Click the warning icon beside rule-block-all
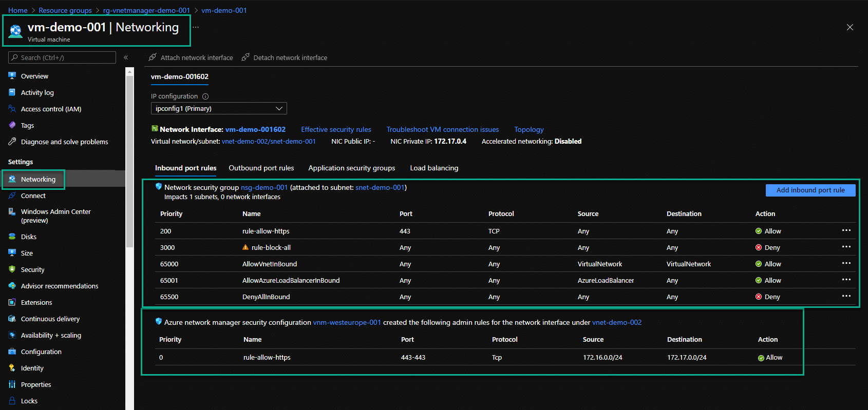 point(246,247)
